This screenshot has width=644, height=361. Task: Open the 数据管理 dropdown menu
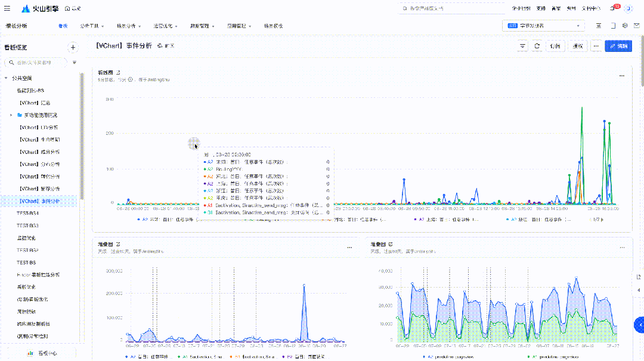[202, 26]
